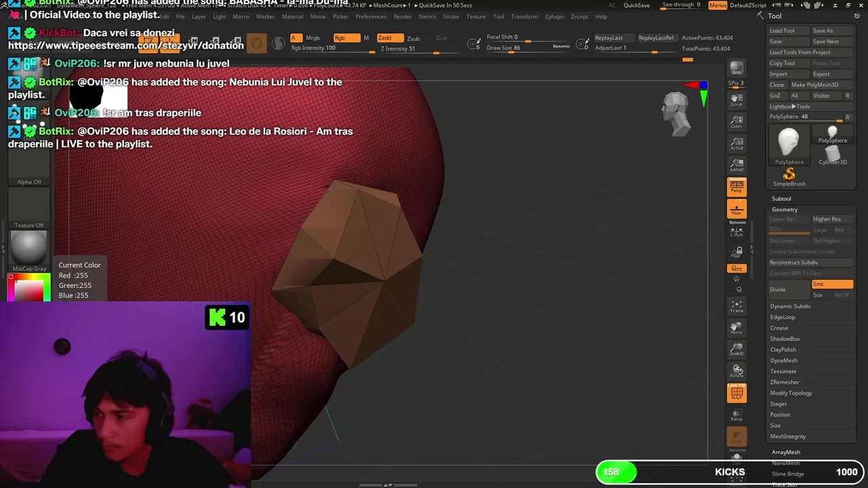
Task: Open the Texture menu
Action: (476, 16)
